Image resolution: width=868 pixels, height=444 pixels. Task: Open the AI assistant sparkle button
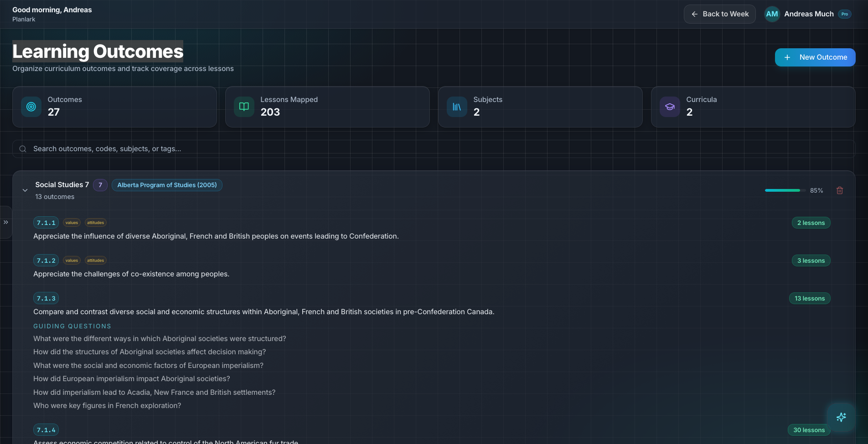coord(841,417)
